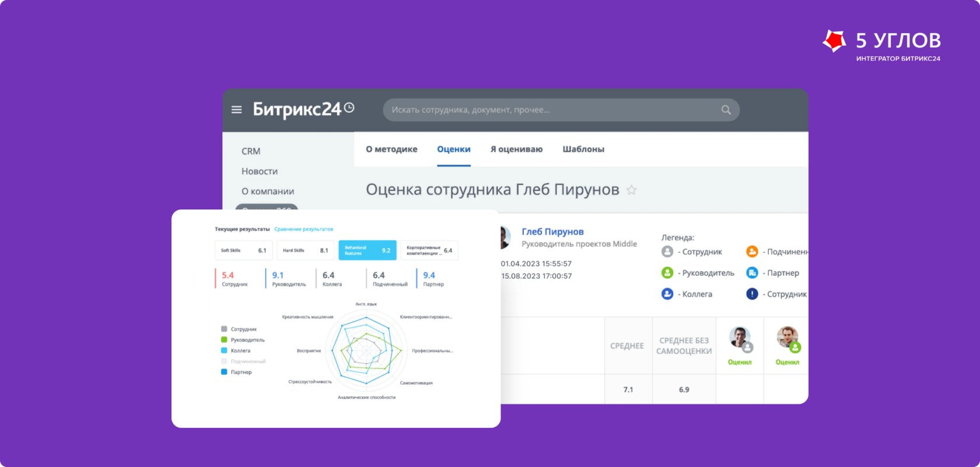Screen dimensions: 980x467
Task: Click Оценил under the second avatar
Action: coord(787,362)
